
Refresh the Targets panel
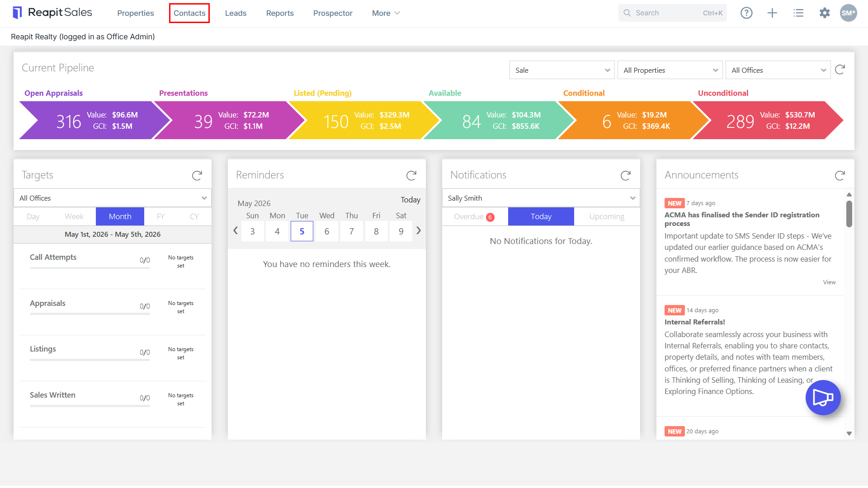point(197,175)
